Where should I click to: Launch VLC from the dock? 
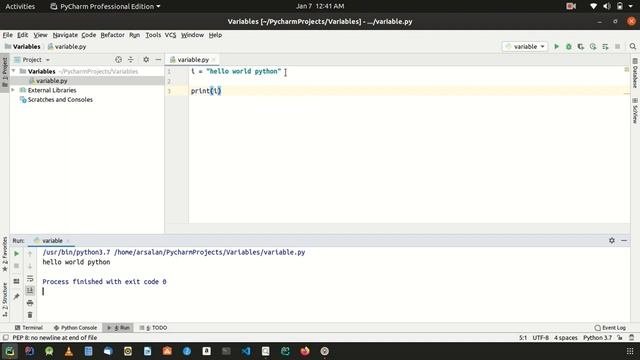(x=69, y=351)
